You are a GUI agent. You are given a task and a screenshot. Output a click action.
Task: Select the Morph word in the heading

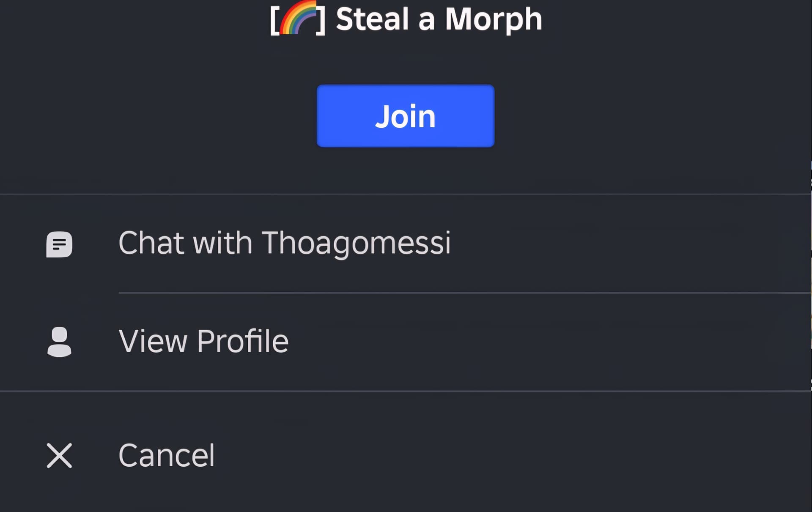click(494, 19)
